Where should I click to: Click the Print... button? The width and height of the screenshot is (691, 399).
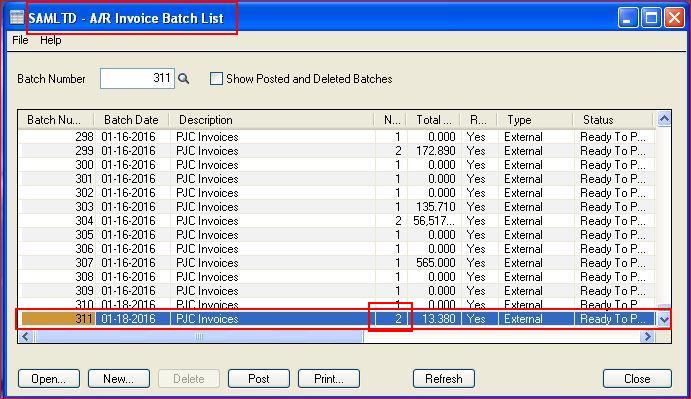click(329, 379)
